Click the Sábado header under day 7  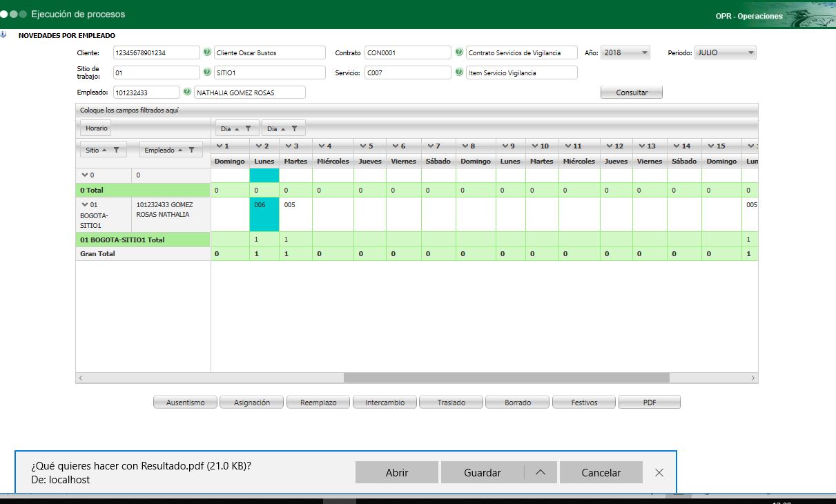(438, 162)
